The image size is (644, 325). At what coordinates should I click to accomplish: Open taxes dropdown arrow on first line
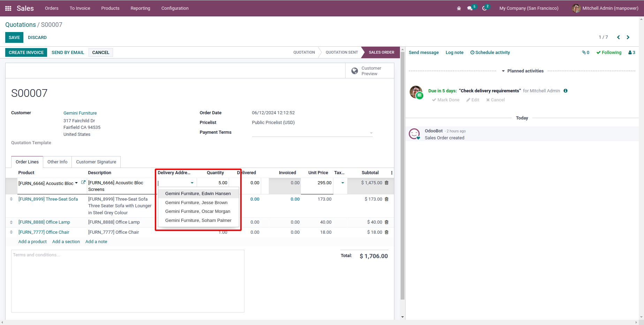[343, 183]
